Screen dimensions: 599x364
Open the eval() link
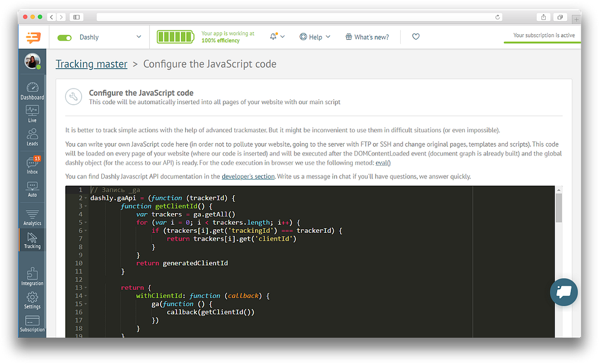tap(383, 163)
